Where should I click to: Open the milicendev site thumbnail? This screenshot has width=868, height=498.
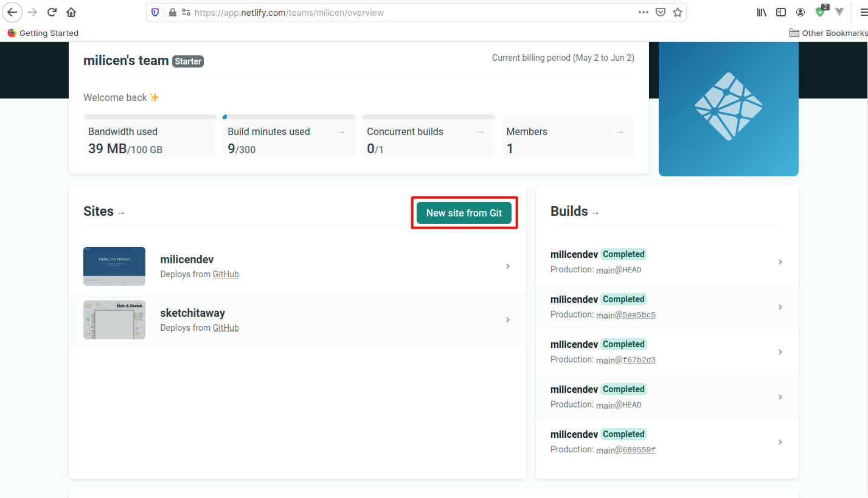(x=114, y=266)
